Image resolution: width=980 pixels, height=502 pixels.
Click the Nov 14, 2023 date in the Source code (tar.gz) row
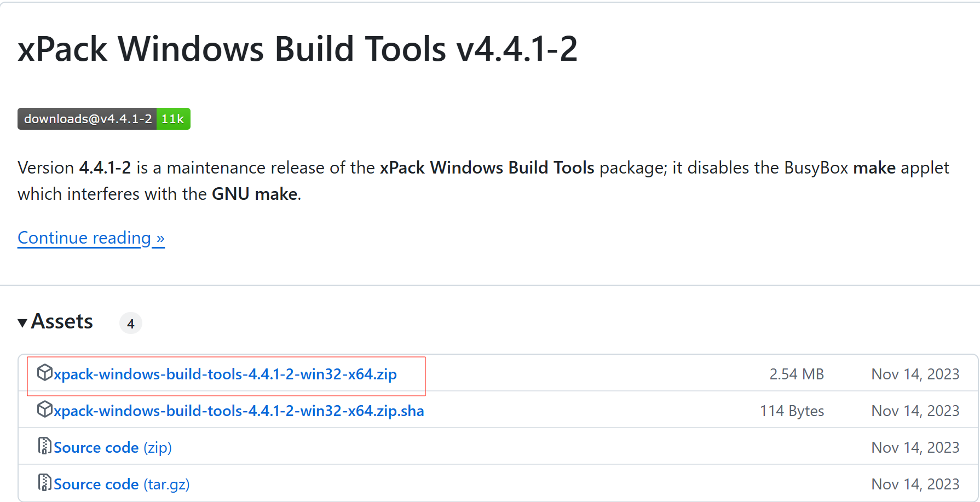pyautogui.click(x=915, y=484)
